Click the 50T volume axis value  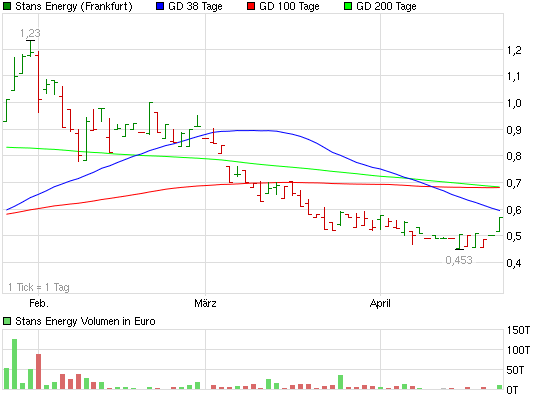(x=515, y=370)
